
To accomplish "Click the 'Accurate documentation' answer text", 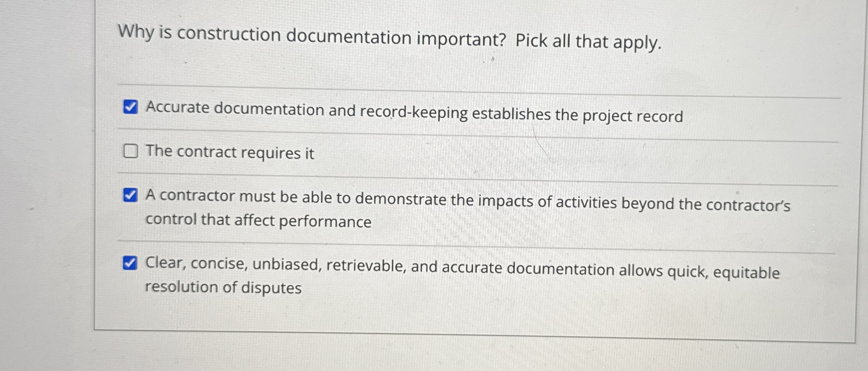I will tap(373, 109).
